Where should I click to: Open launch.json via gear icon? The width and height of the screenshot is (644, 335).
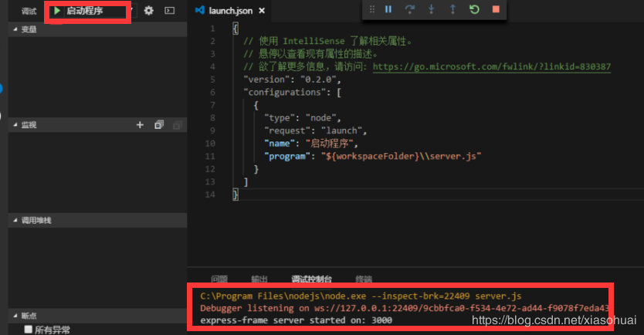click(x=149, y=11)
